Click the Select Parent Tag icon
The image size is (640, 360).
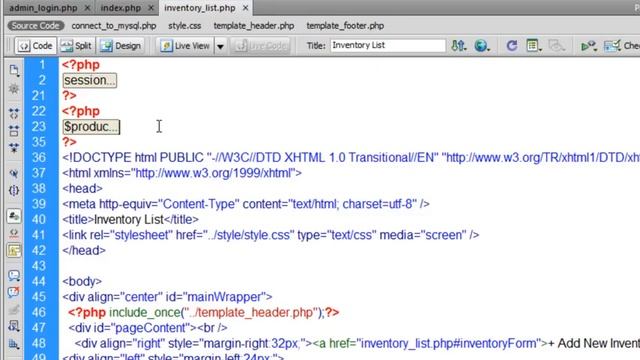(14, 174)
